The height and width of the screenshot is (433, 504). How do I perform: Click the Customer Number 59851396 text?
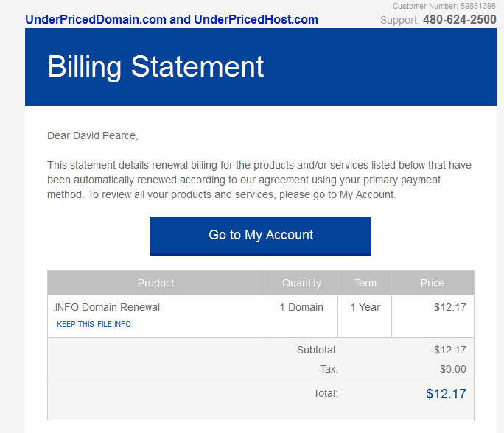pos(444,6)
